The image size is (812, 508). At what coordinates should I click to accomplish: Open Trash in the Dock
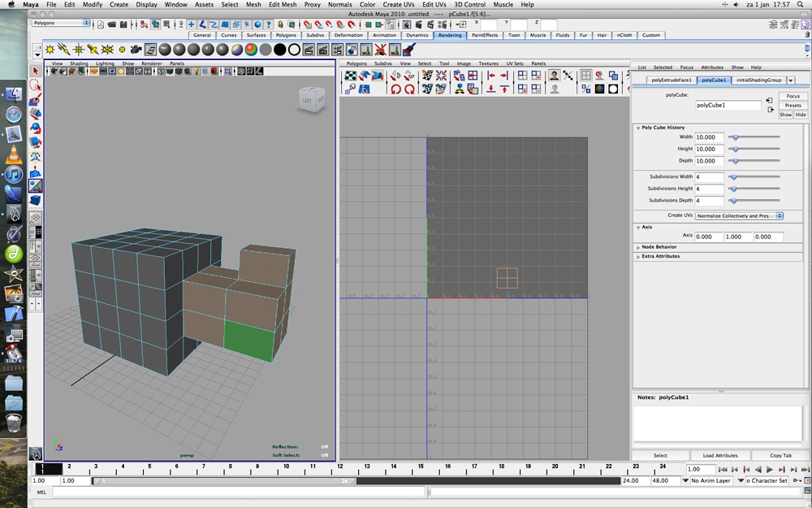click(x=14, y=423)
